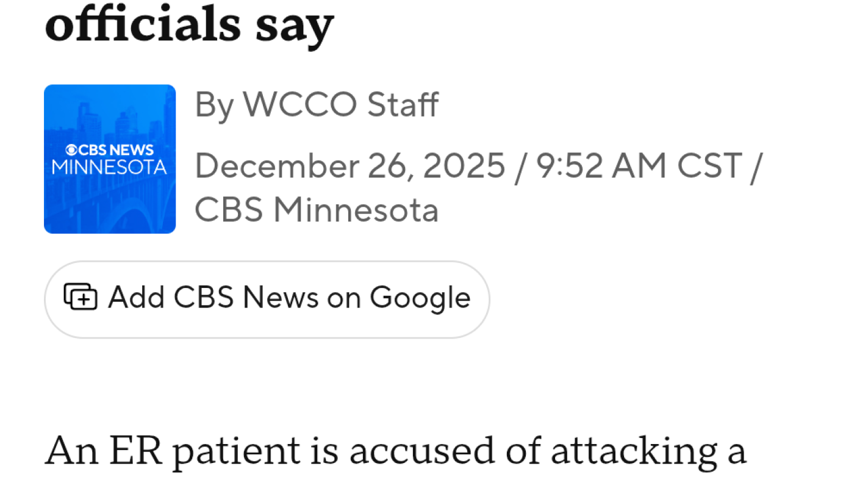The width and height of the screenshot is (868, 488).
Task: Click the blue station logo thumbnail
Action: coord(110,158)
